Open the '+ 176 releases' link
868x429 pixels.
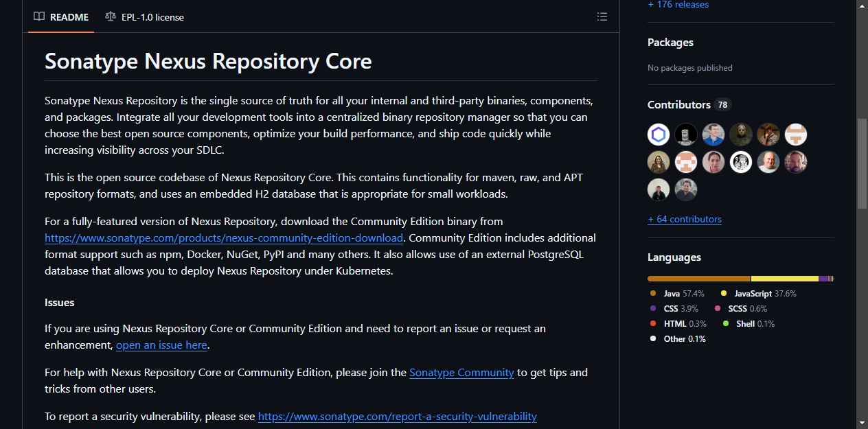(x=678, y=5)
